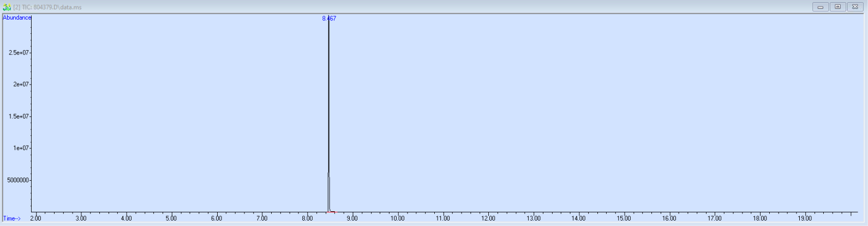868x226 pixels.
Task: Click the 16.00 time tick label
Action: [669, 218]
